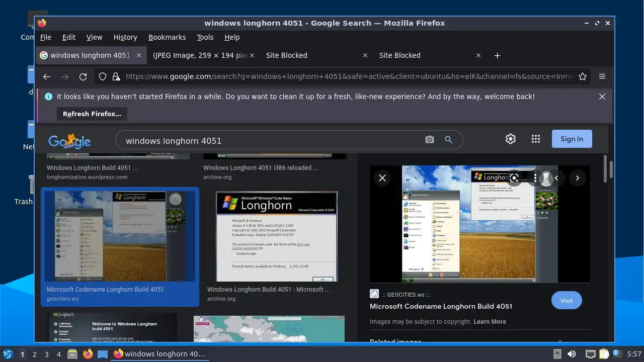Click the show desktop taskbar icon
644x362 pixels.
103,354
